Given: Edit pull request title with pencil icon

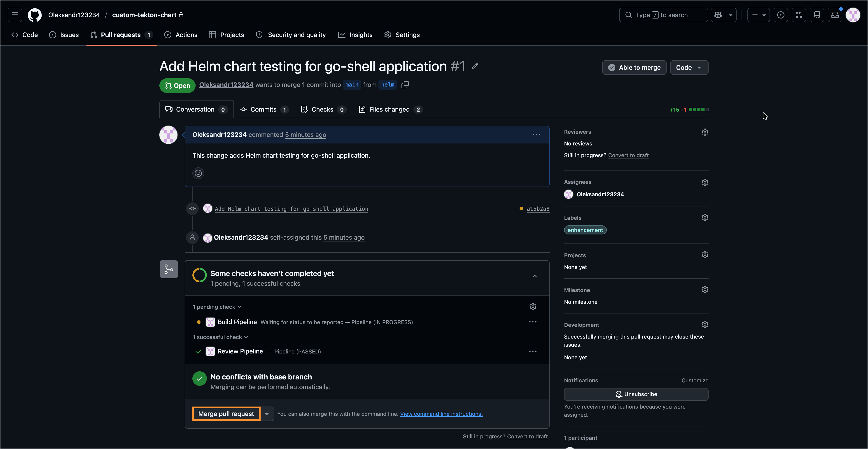Looking at the screenshot, I should (475, 66).
